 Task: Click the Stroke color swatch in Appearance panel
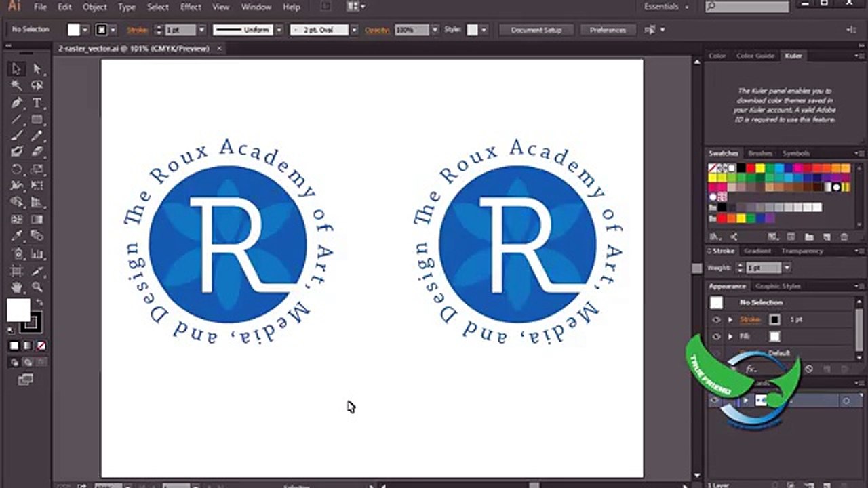(x=774, y=319)
